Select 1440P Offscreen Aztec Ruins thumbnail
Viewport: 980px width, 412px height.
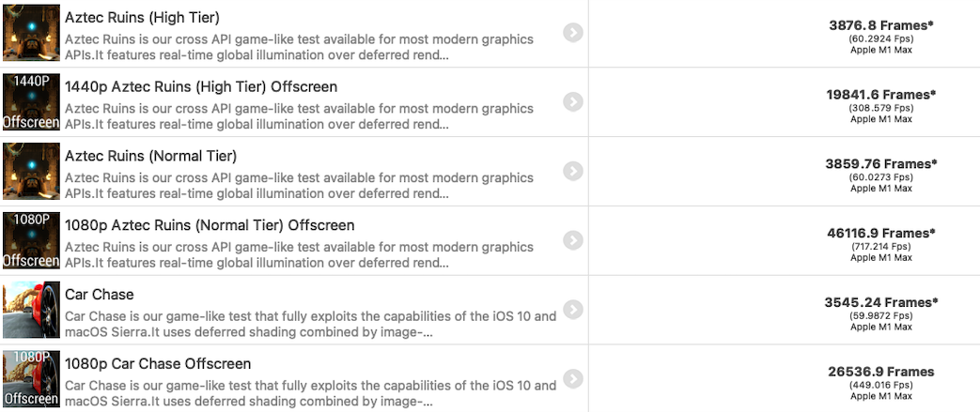click(31, 101)
